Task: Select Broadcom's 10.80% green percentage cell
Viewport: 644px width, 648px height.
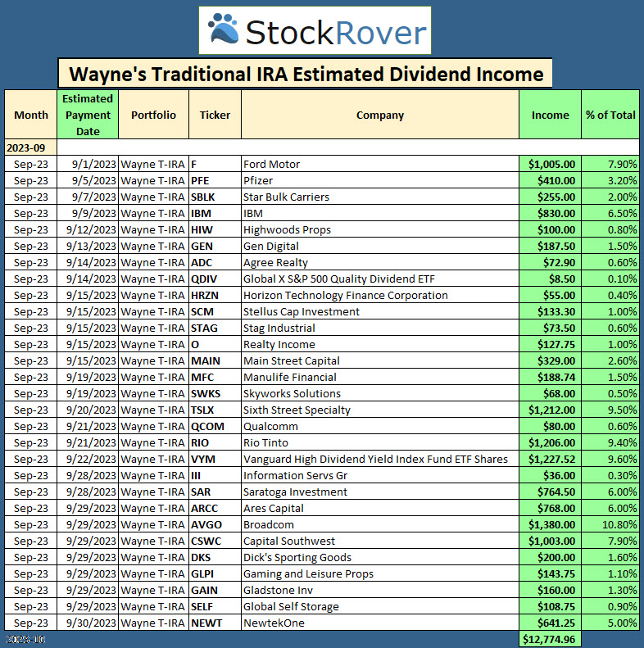Action: click(610, 524)
